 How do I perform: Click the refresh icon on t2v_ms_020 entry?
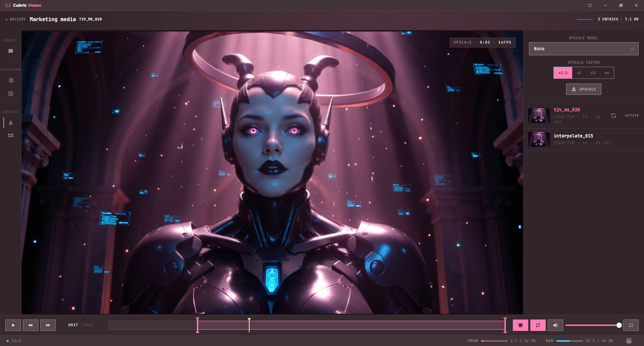tap(613, 116)
